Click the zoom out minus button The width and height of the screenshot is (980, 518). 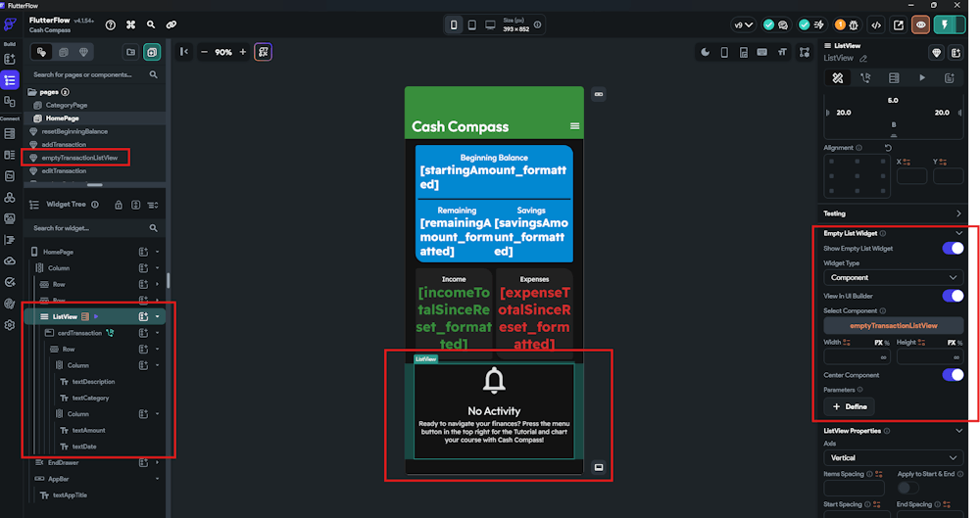coord(205,52)
